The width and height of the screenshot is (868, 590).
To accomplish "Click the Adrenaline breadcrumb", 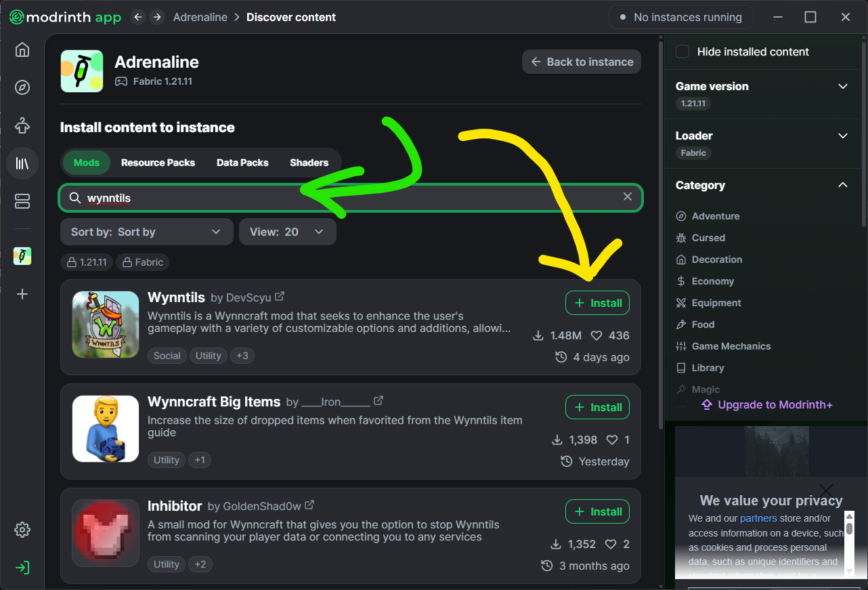I will click(x=200, y=17).
